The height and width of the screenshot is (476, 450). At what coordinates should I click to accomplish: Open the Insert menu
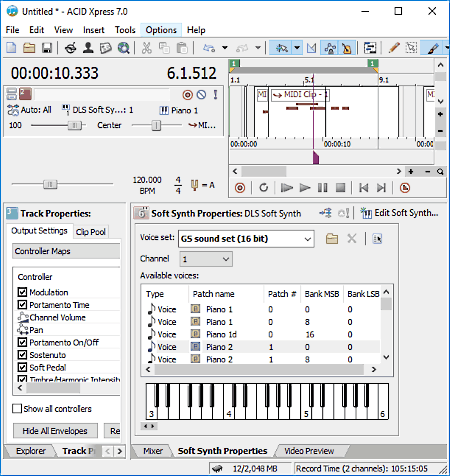(94, 30)
